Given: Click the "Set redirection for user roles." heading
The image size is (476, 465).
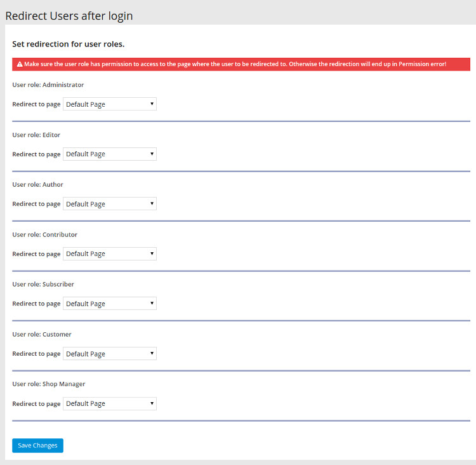Looking at the screenshot, I should pos(68,44).
